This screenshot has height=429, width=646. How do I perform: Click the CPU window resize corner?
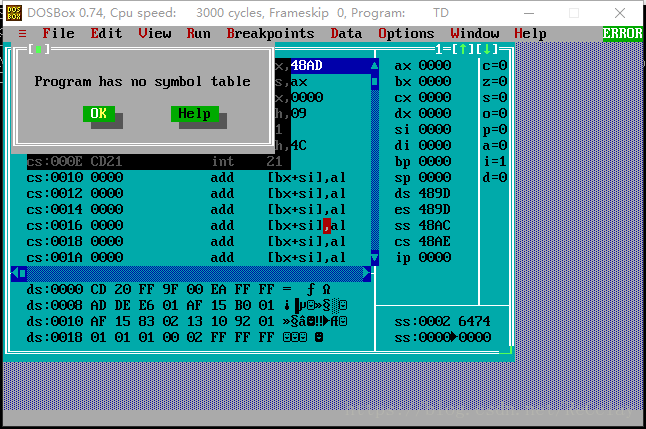tap(507, 351)
